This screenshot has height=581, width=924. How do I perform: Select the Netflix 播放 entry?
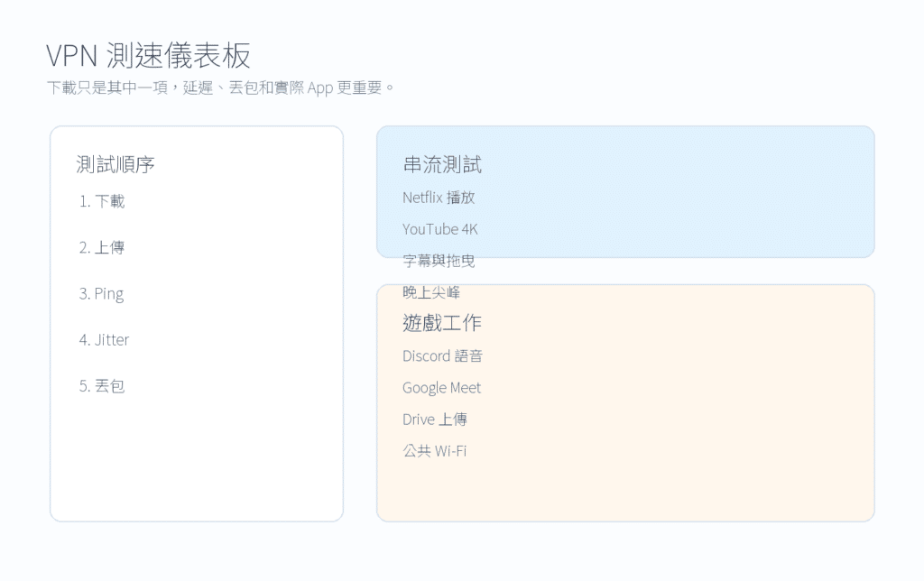point(439,198)
